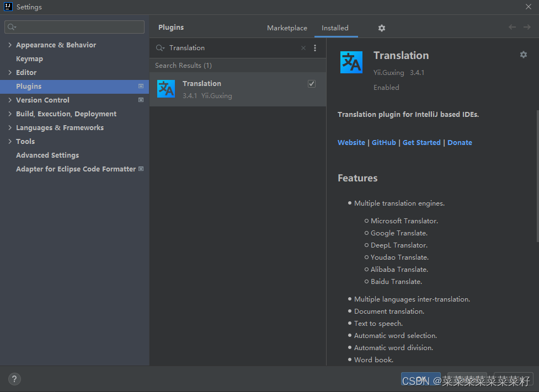
Task: Open Advanced Settings page
Action: coord(47,155)
